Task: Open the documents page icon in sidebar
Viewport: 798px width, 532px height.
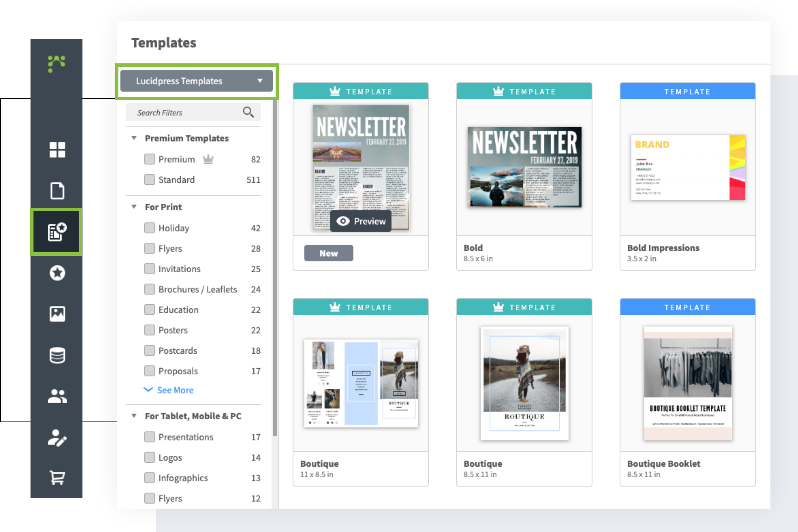Action: 57,191
